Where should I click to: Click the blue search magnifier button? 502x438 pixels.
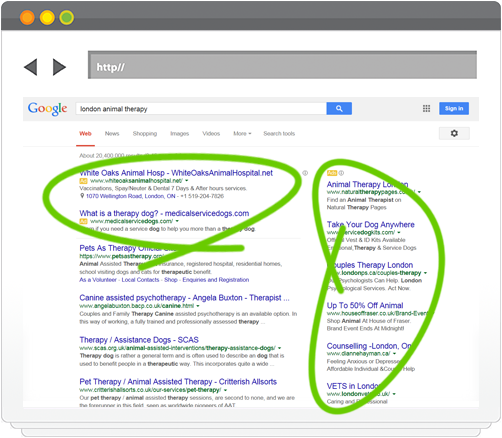(x=339, y=109)
